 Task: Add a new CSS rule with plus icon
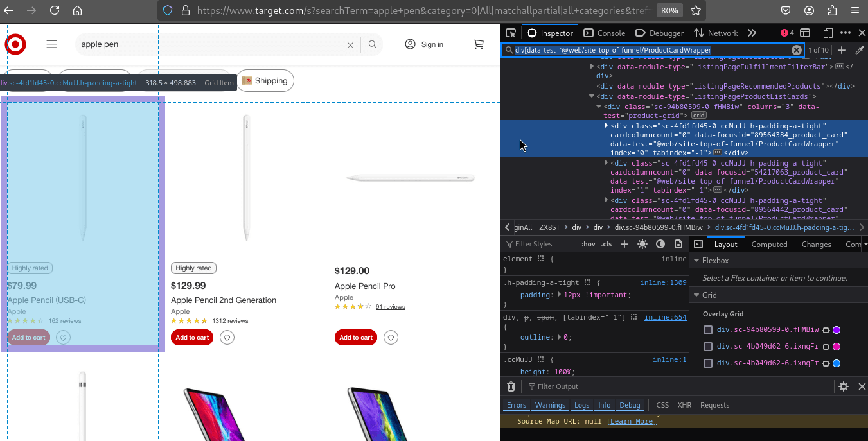(x=624, y=244)
